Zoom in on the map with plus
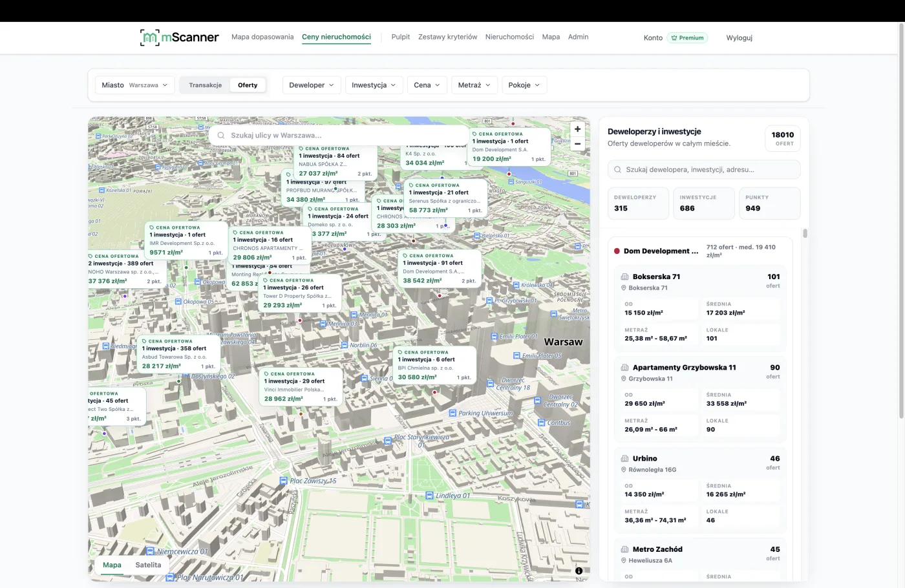The height and width of the screenshot is (588, 905). point(577,129)
